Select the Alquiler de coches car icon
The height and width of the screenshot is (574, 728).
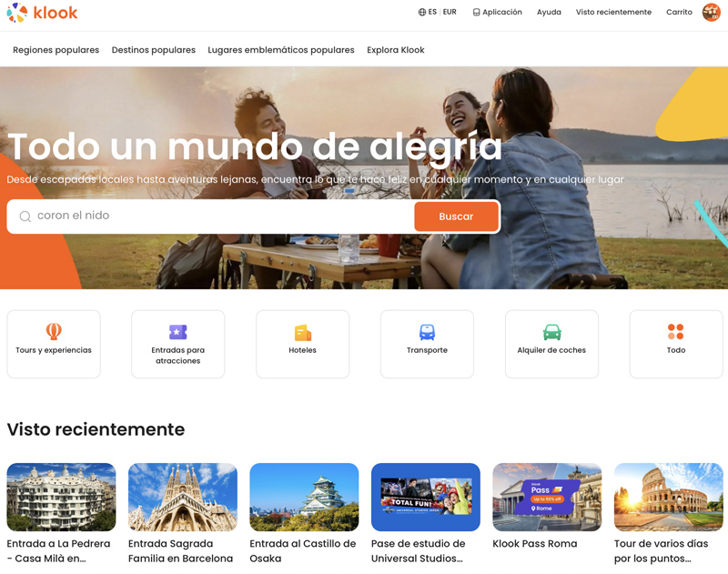[552, 332]
